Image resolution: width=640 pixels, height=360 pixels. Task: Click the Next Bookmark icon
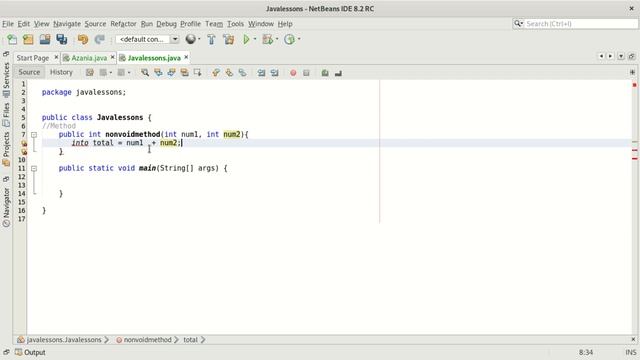229,73
